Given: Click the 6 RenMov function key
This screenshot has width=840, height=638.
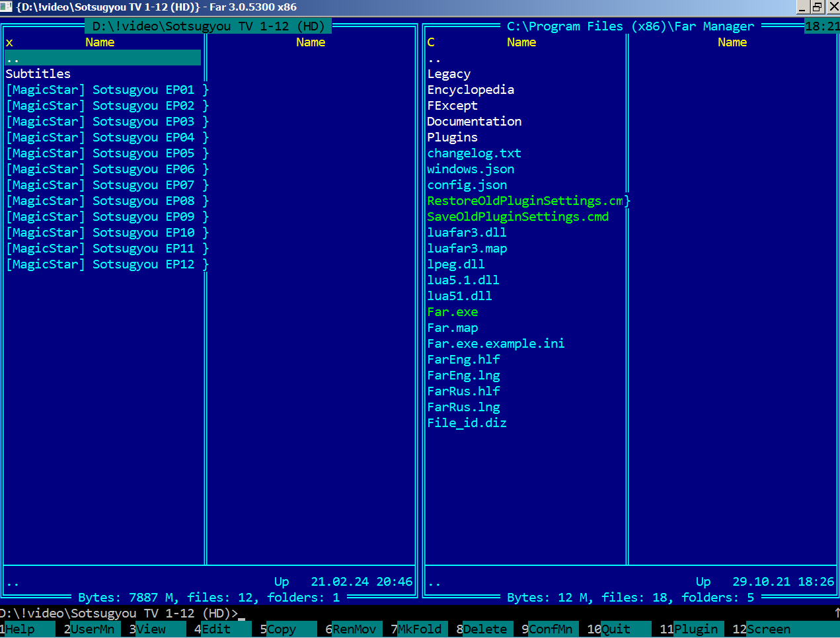Looking at the screenshot, I should (354, 629).
